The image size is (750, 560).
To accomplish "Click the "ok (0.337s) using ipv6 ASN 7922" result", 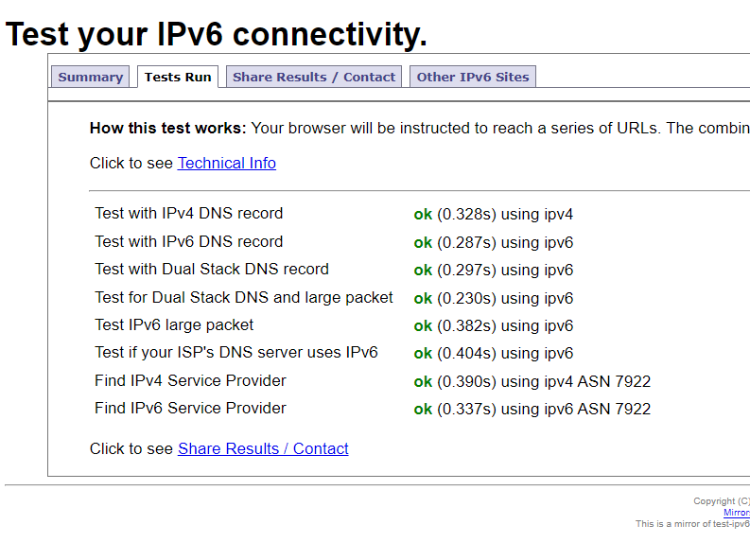I will 532,409.
